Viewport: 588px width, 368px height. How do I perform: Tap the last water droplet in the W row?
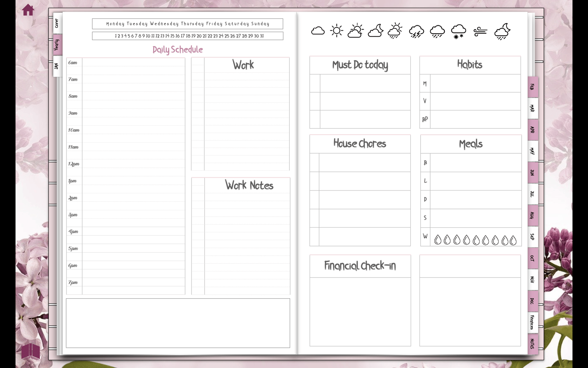(513, 240)
